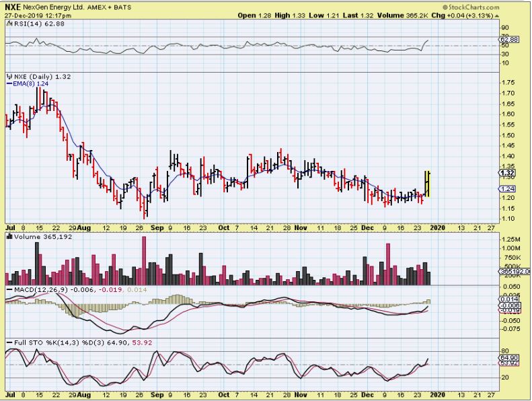Click the up-triangle icon beside Chg percentage
Screen dimensions: 532x401
point(497,16)
